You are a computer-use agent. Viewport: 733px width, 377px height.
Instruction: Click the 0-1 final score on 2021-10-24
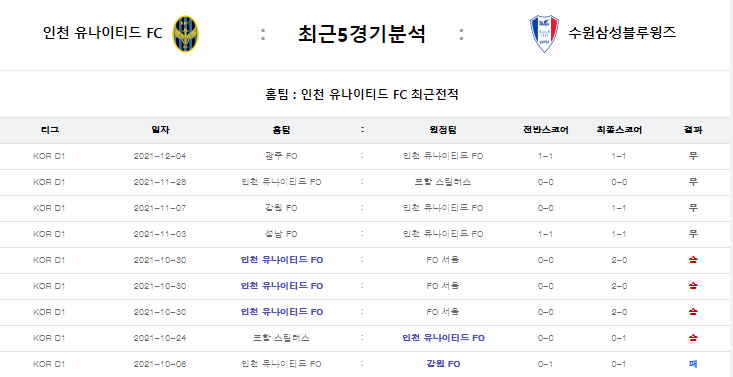[x=619, y=338]
